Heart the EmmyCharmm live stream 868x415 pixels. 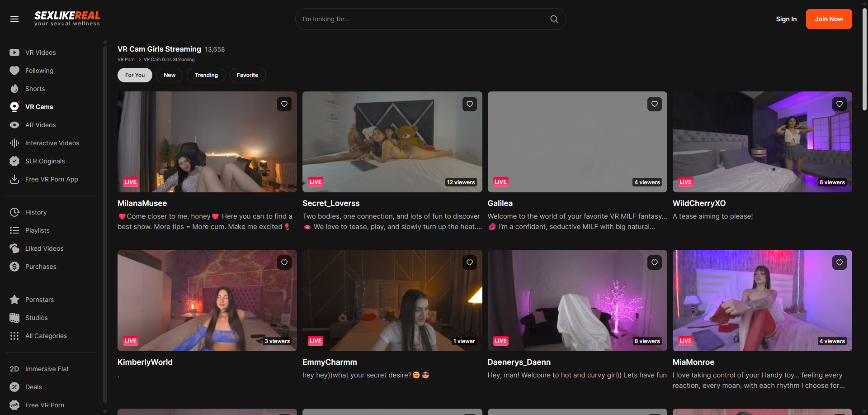pos(469,262)
